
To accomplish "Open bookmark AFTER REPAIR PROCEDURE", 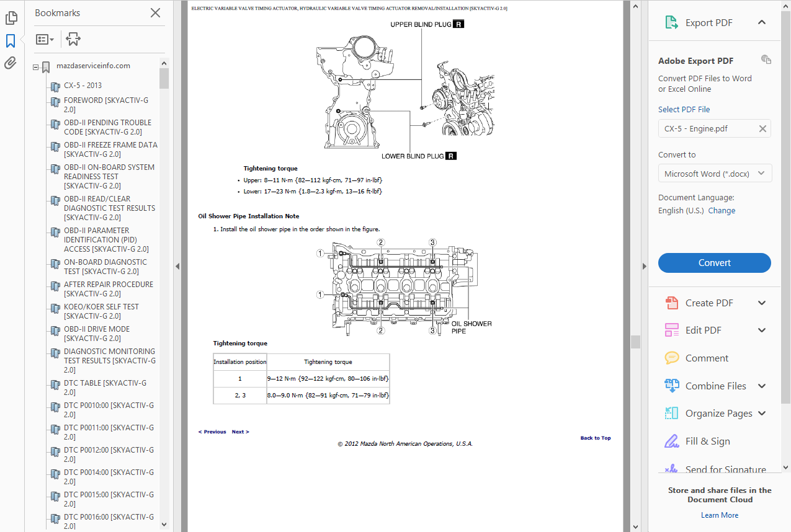I will 109,289.
